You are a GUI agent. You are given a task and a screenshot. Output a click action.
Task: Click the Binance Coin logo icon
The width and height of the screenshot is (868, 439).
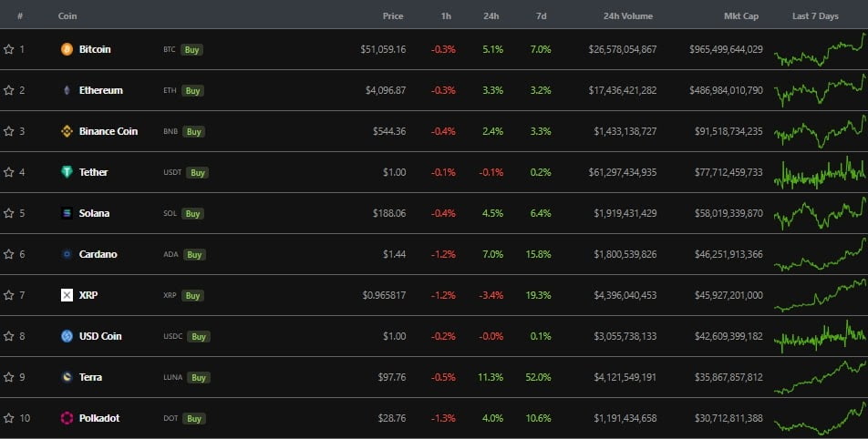click(67, 131)
